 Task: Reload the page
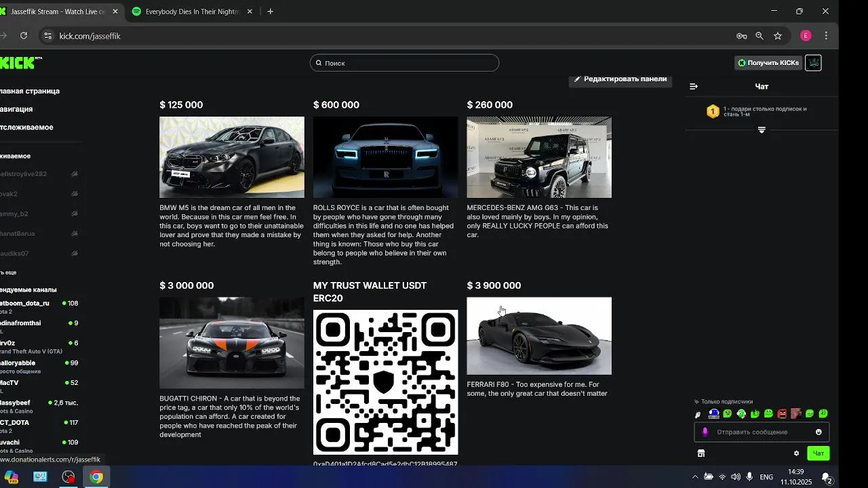24,36
